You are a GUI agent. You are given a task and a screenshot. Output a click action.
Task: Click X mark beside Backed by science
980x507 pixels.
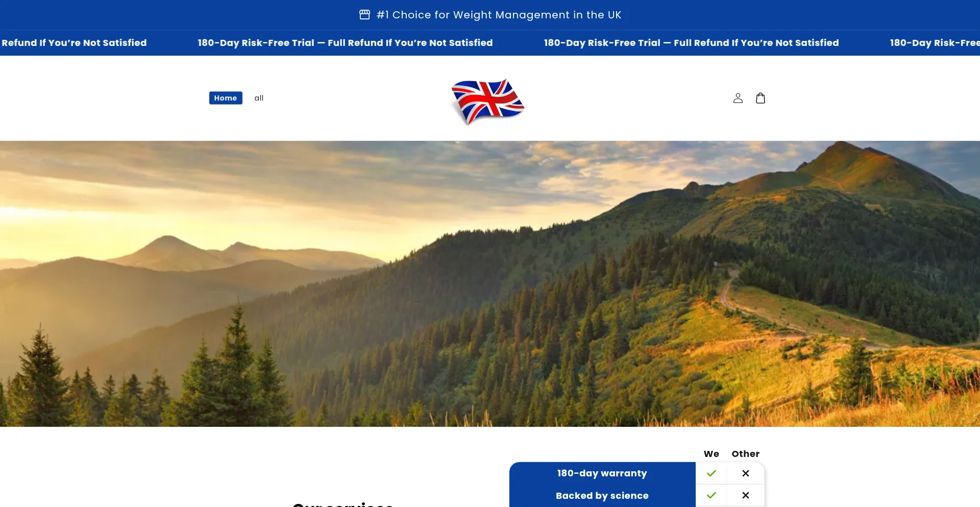coord(746,495)
